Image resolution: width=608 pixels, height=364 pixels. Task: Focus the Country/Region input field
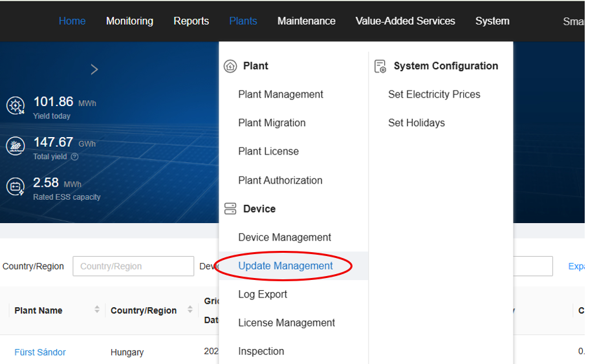click(x=133, y=266)
